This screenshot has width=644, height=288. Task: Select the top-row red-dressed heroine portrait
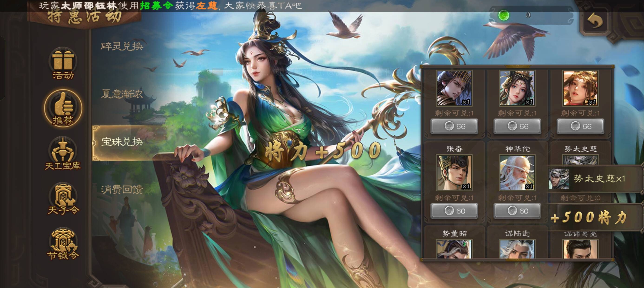pyautogui.click(x=580, y=88)
